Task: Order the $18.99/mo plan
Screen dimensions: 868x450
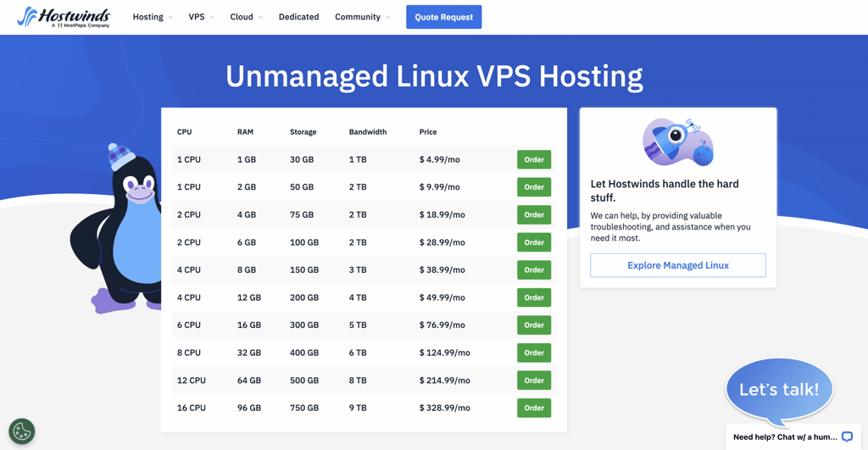Action: (x=534, y=214)
